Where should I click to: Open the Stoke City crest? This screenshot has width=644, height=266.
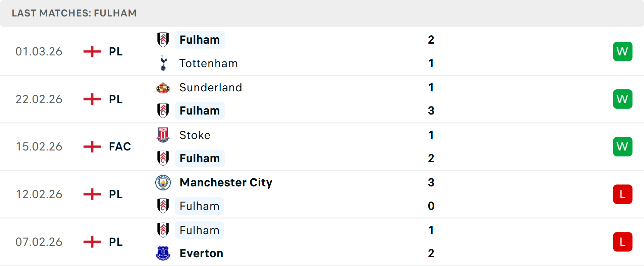coord(163,135)
